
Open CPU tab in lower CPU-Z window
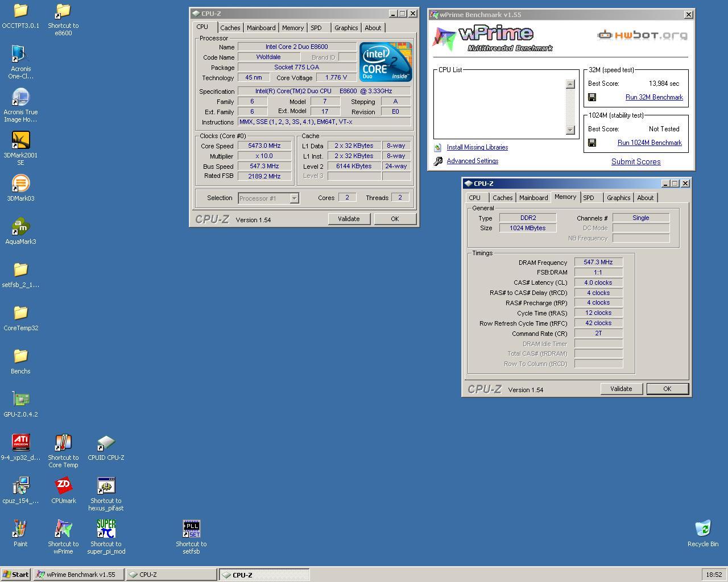(x=474, y=198)
